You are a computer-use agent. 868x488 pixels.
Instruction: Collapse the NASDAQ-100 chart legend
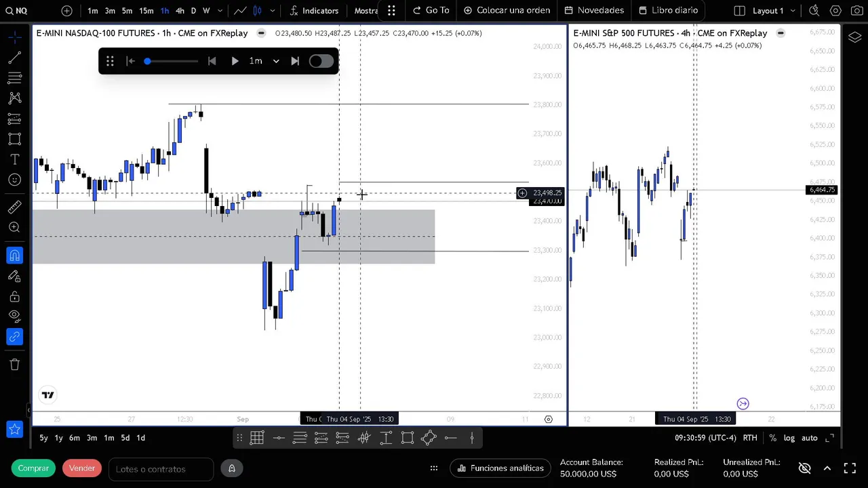(262, 33)
